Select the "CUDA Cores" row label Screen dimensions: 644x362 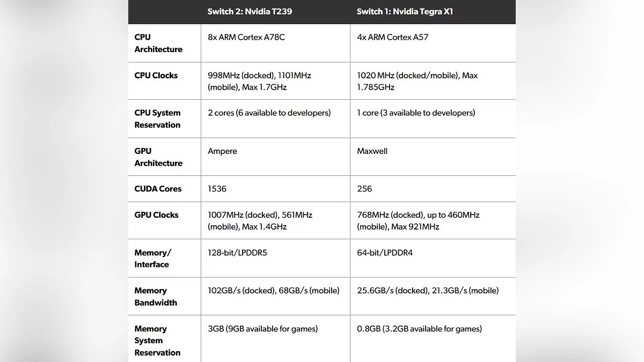coord(158,189)
